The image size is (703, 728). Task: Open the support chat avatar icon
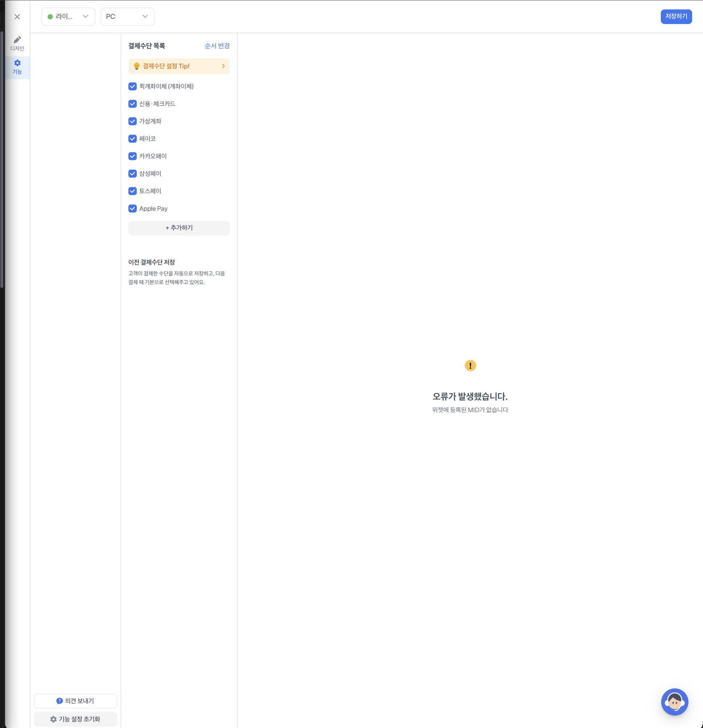click(x=674, y=701)
